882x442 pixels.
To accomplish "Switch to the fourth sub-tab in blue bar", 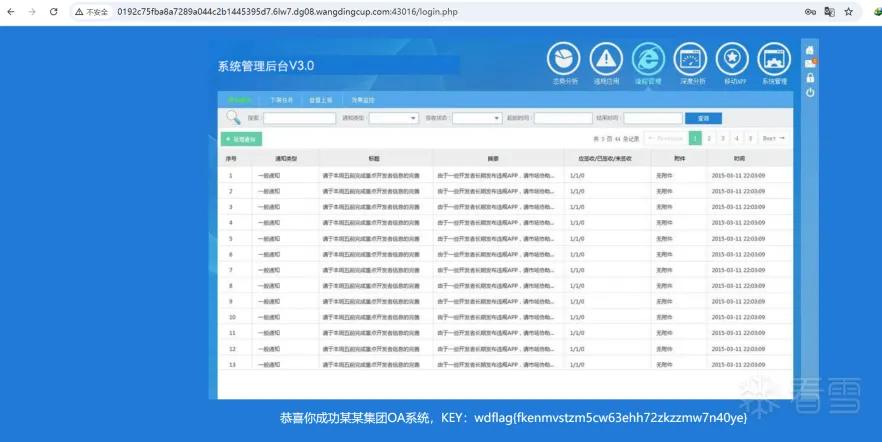I will [x=363, y=100].
